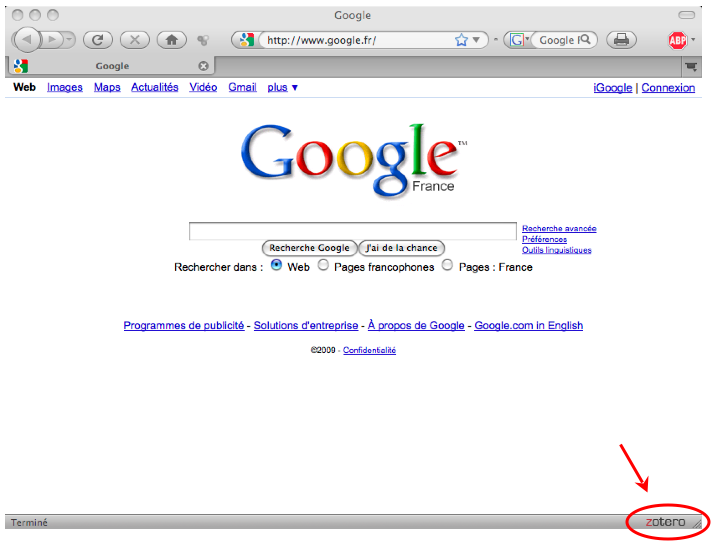Click the site favicon in the address bar

click(x=247, y=40)
